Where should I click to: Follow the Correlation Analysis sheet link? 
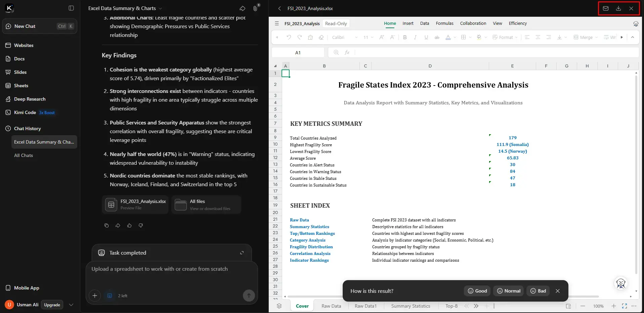310,254
